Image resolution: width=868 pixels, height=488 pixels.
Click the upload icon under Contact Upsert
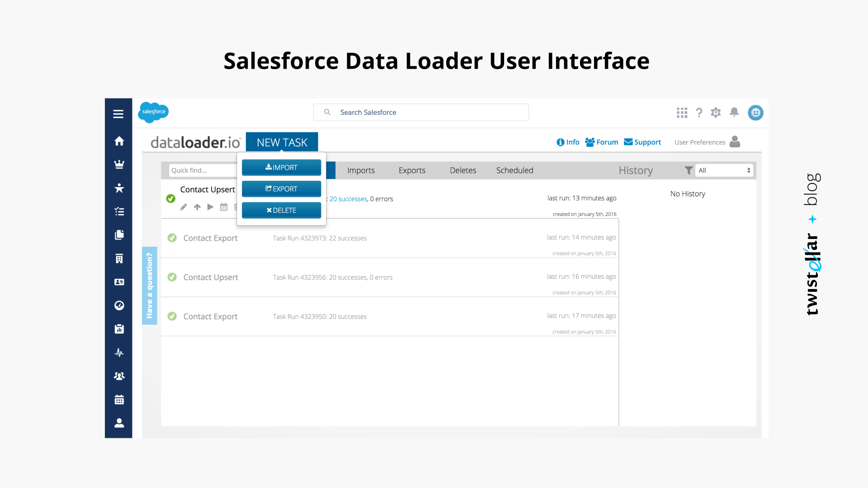pyautogui.click(x=197, y=207)
